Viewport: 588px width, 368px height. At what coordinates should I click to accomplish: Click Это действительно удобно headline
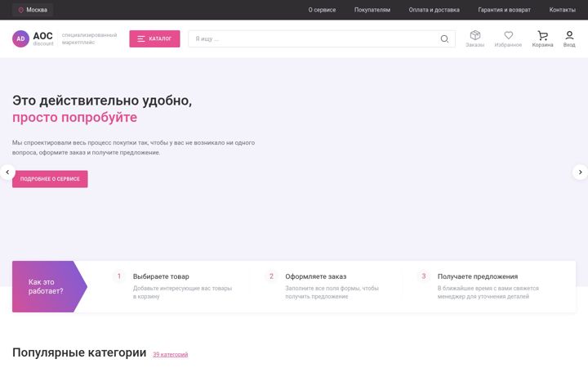click(x=102, y=101)
